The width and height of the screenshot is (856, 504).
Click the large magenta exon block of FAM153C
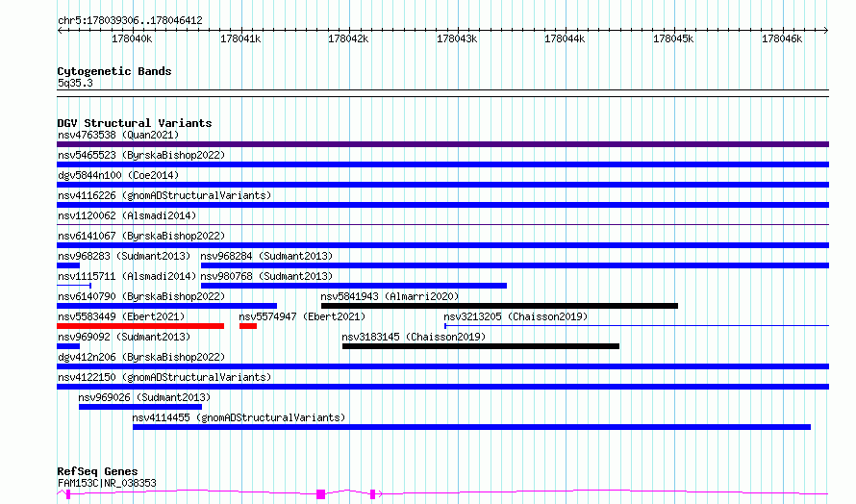(321, 494)
